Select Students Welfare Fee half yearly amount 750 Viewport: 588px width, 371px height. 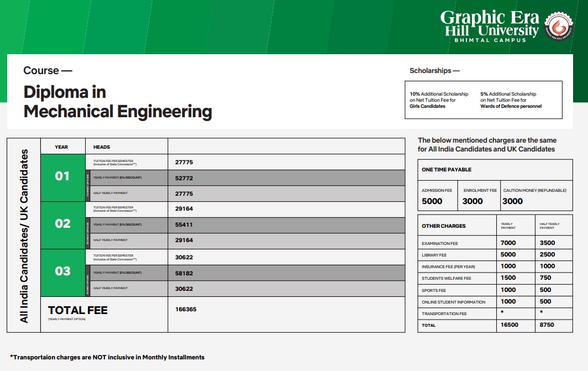[545, 278]
